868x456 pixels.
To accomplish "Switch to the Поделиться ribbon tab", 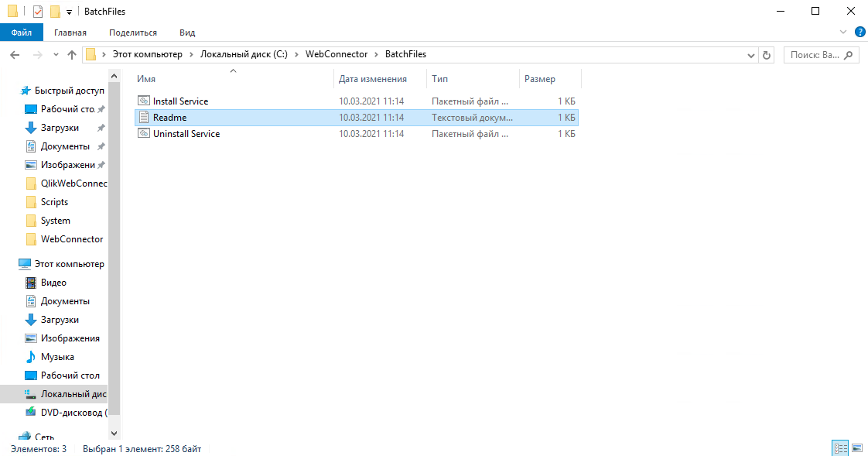I will [133, 33].
